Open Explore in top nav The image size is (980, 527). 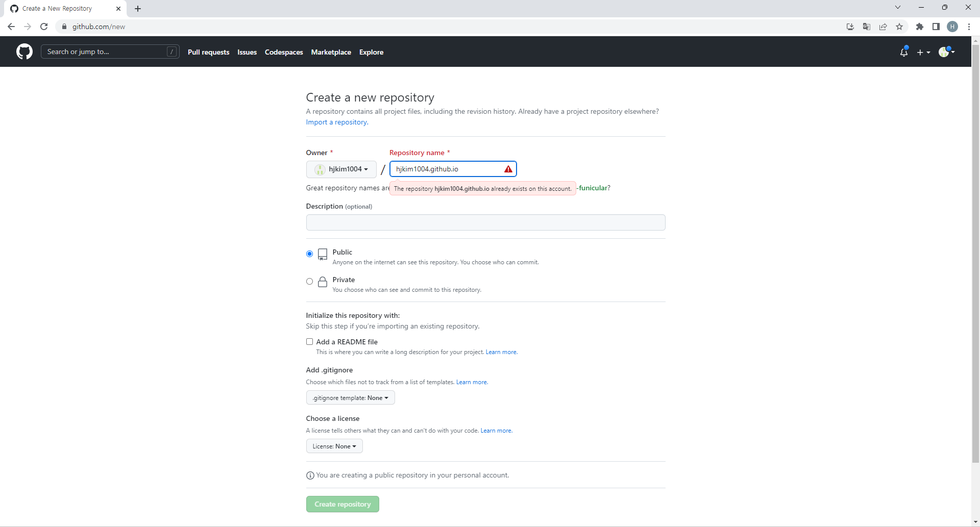tap(371, 52)
